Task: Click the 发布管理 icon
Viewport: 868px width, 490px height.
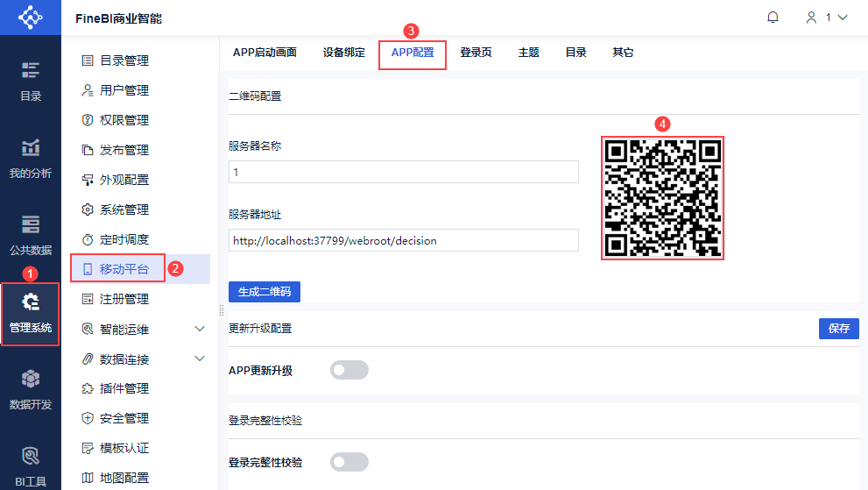Action: [x=88, y=150]
